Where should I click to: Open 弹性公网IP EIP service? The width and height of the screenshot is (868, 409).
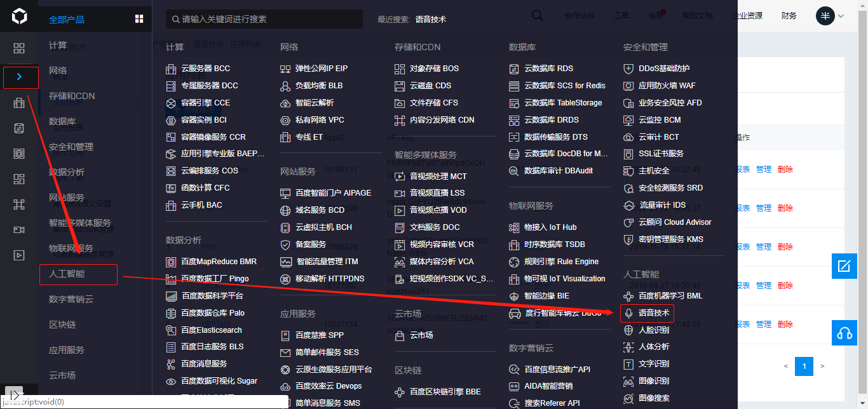314,68
